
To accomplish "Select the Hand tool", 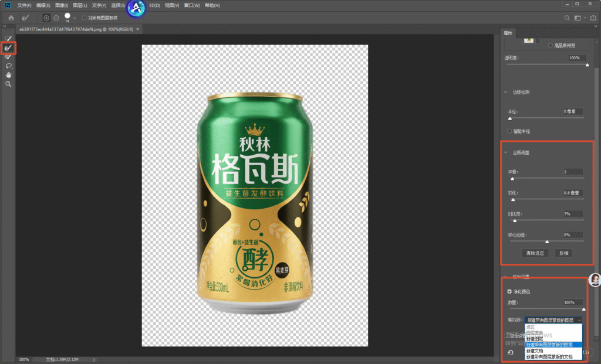I will tap(8, 75).
